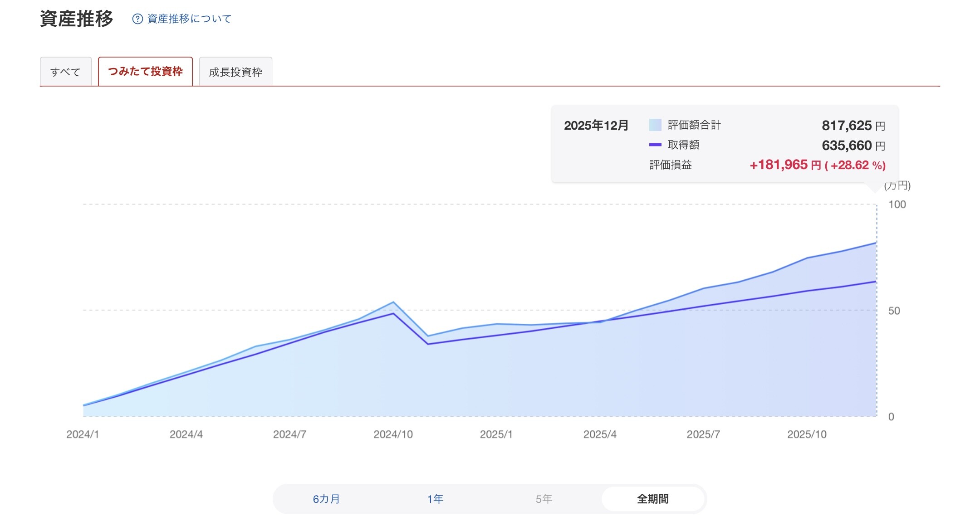Click the 2024/10 peak on the chart

[x=393, y=302]
